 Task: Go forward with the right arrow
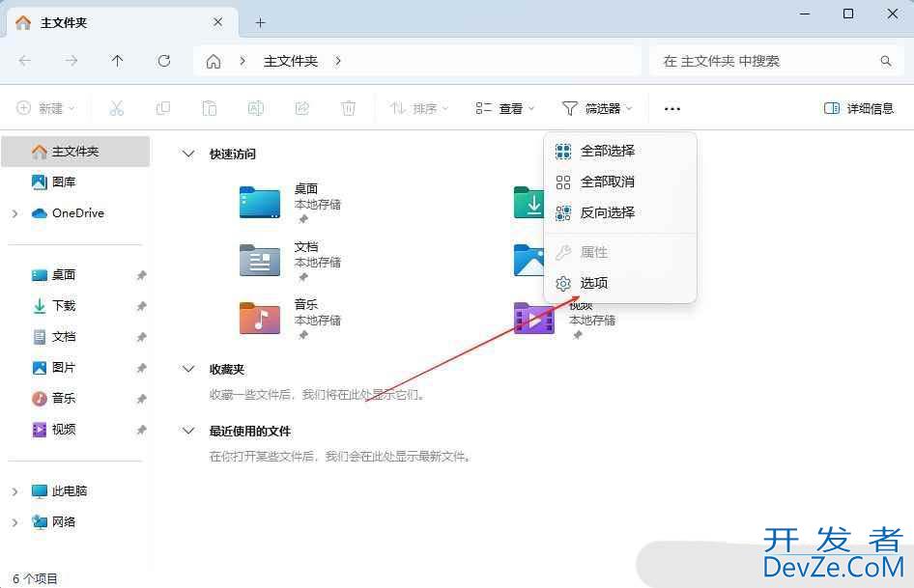pos(71,61)
